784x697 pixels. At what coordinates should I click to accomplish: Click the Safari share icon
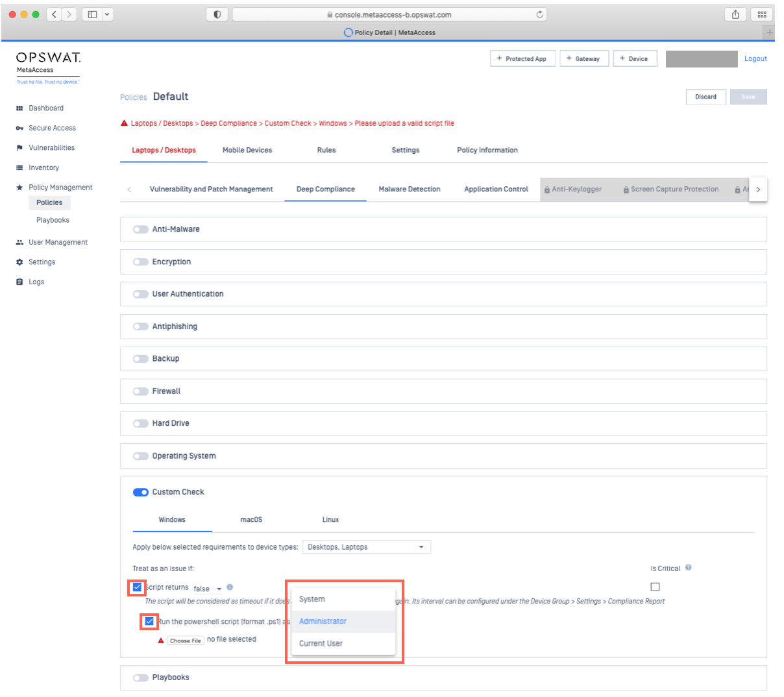[x=735, y=14]
